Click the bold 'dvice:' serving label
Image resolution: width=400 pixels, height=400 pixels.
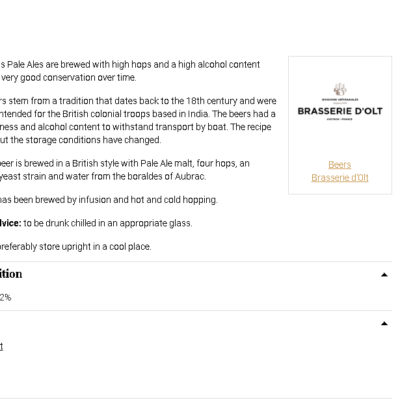[x=10, y=223]
